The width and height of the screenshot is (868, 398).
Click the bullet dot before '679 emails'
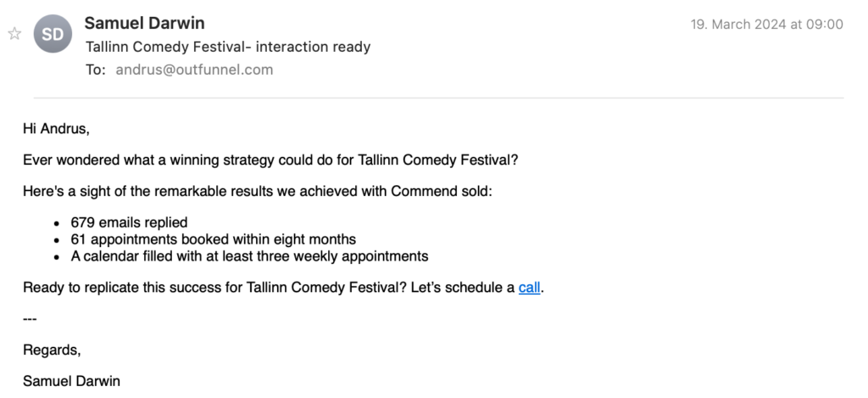click(x=56, y=223)
